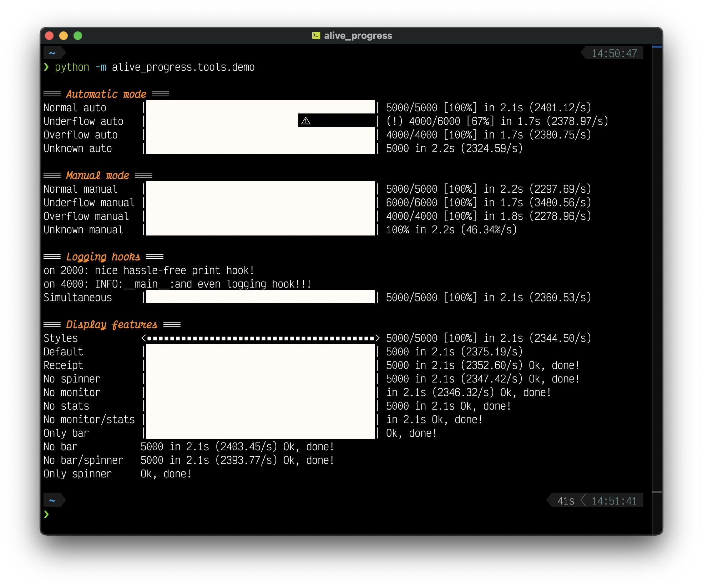Click the Manual mode heading

coord(97,175)
